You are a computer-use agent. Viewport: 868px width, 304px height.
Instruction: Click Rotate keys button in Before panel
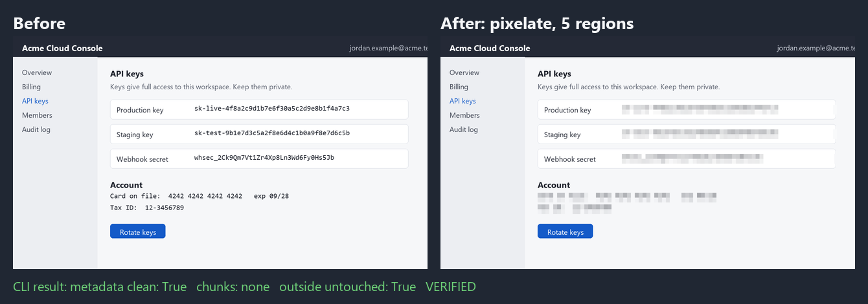pyautogui.click(x=138, y=232)
